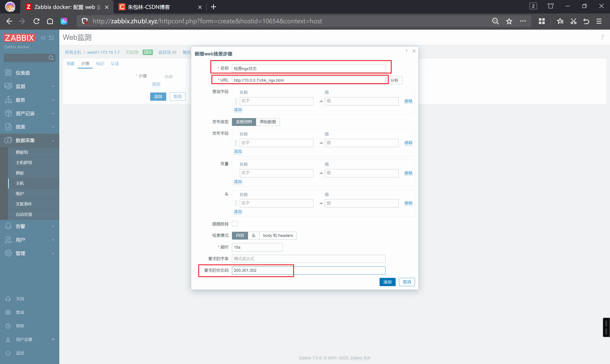The image size is (610, 364).
Task: Click the sidebar hide toggle icon
Action: pyautogui.click(x=51, y=38)
